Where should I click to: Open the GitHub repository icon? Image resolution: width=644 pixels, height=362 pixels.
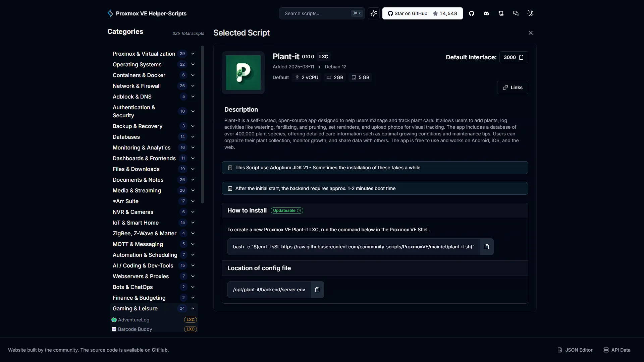[x=472, y=13]
